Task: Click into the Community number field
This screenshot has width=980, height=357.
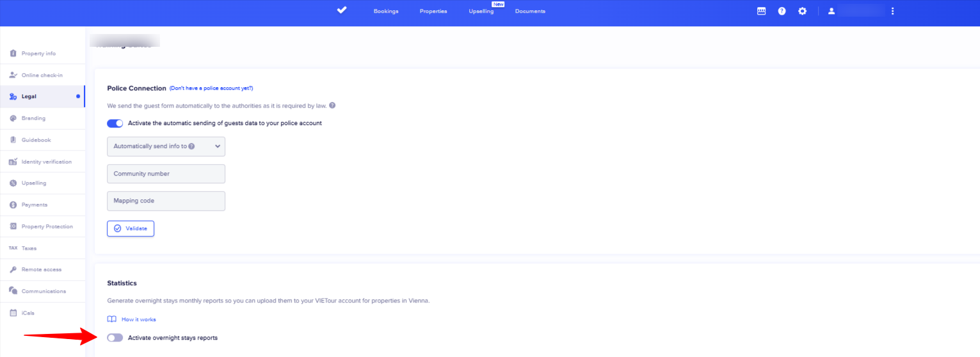Action: (166, 174)
